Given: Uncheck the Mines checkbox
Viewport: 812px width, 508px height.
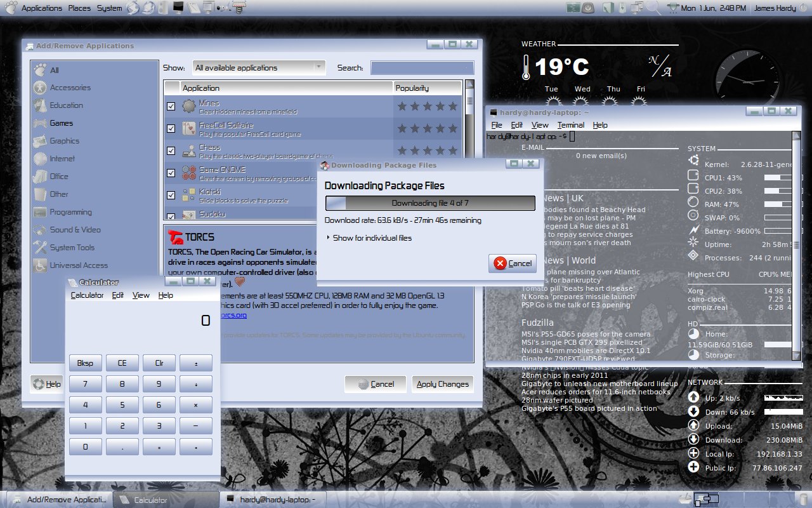Looking at the screenshot, I should click(x=171, y=106).
